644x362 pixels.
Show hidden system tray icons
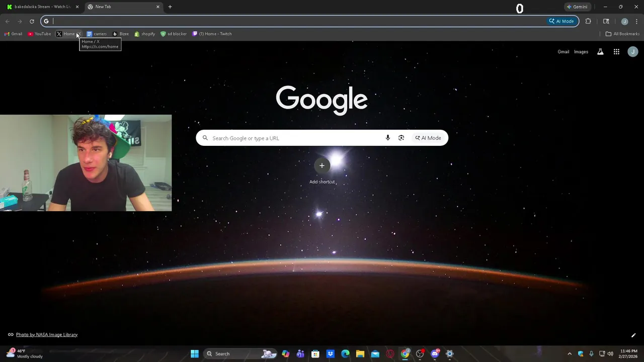click(570, 353)
